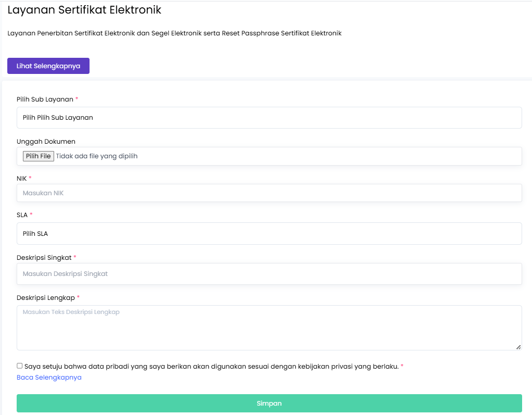This screenshot has height=415, width=532.
Task: Click the 'Saya setuju bahwa data pribadi' consent text
Action: pyautogui.click(x=211, y=367)
